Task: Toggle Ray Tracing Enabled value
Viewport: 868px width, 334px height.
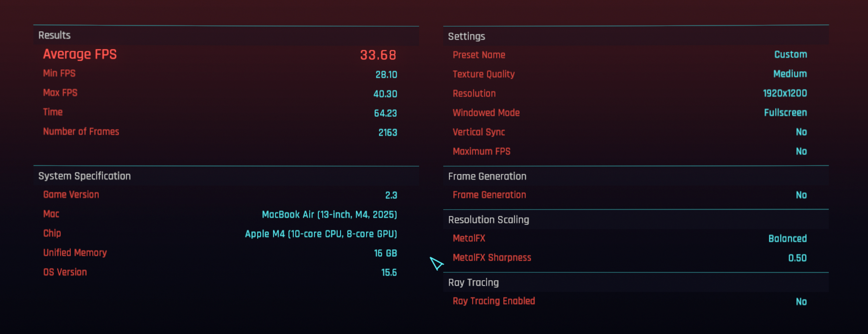Action: coord(801,302)
